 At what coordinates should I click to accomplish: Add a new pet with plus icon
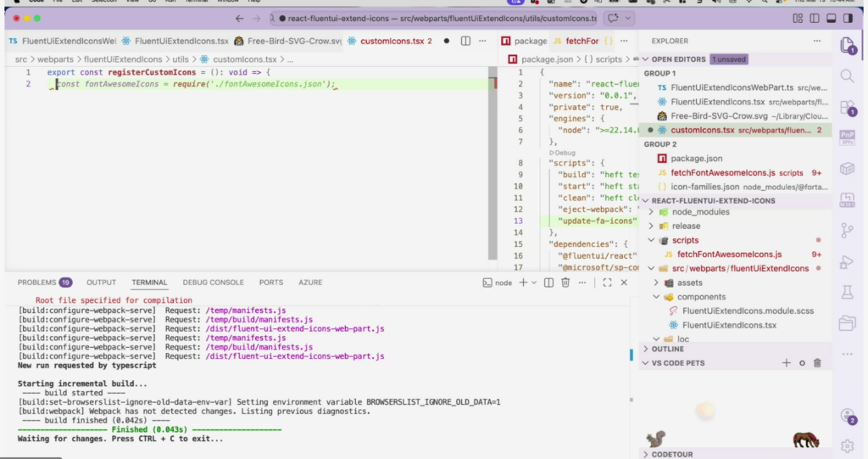pos(786,363)
